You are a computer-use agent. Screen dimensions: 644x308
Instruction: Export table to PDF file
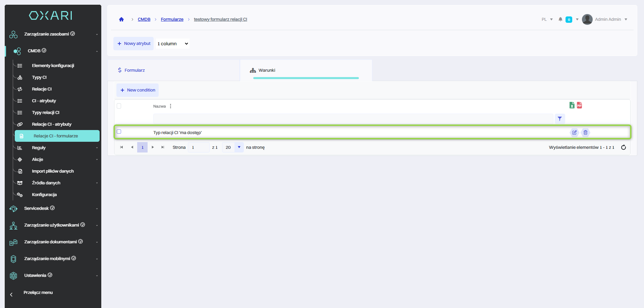tap(579, 105)
